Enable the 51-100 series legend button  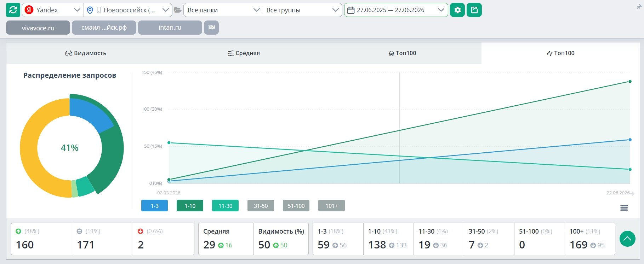click(x=296, y=206)
